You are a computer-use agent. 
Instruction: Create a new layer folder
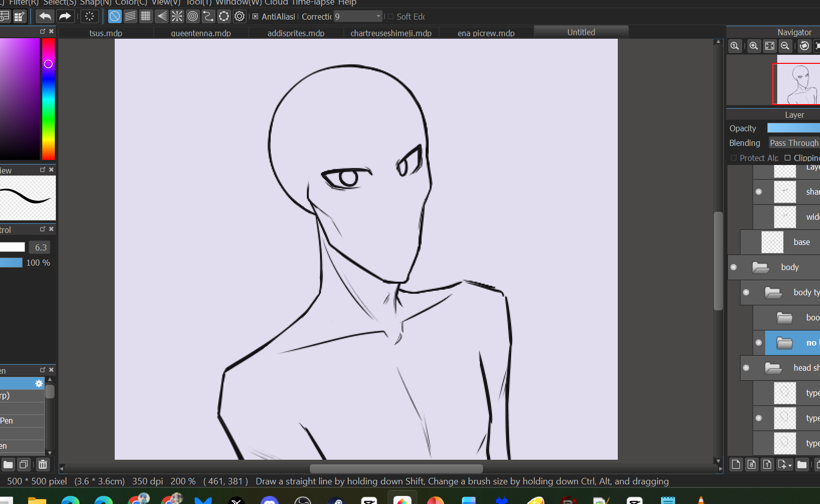802,464
